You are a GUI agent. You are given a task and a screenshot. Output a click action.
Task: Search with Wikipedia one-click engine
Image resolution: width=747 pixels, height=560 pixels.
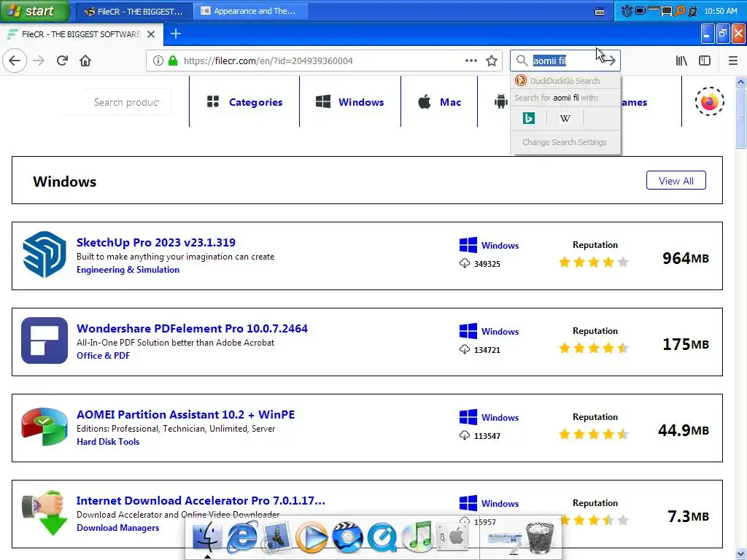point(565,118)
